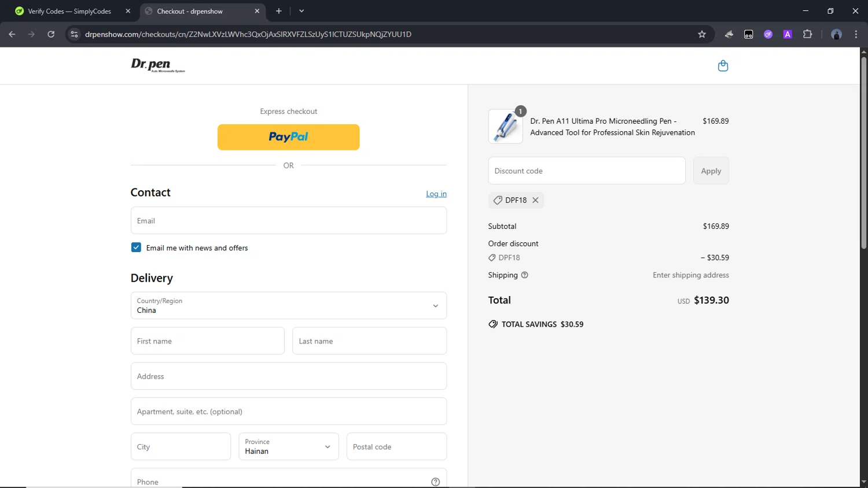The width and height of the screenshot is (868, 488).
Task: Click the TOTAL SAVINGS $30.59 text
Action: coord(542,324)
